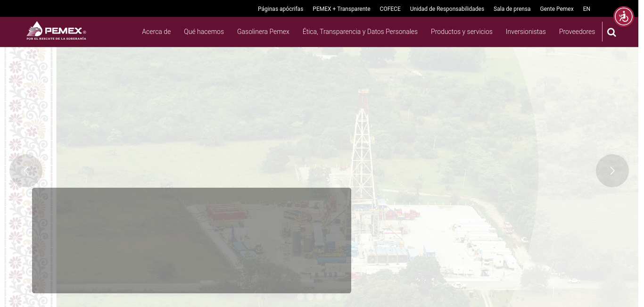Open the search magnifier icon
This screenshot has width=644, height=307.
tap(611, 32)
